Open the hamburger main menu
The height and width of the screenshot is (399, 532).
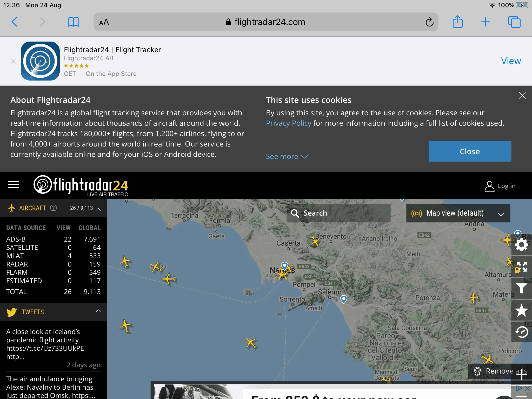pyautogui.click(x=14, y=185)
